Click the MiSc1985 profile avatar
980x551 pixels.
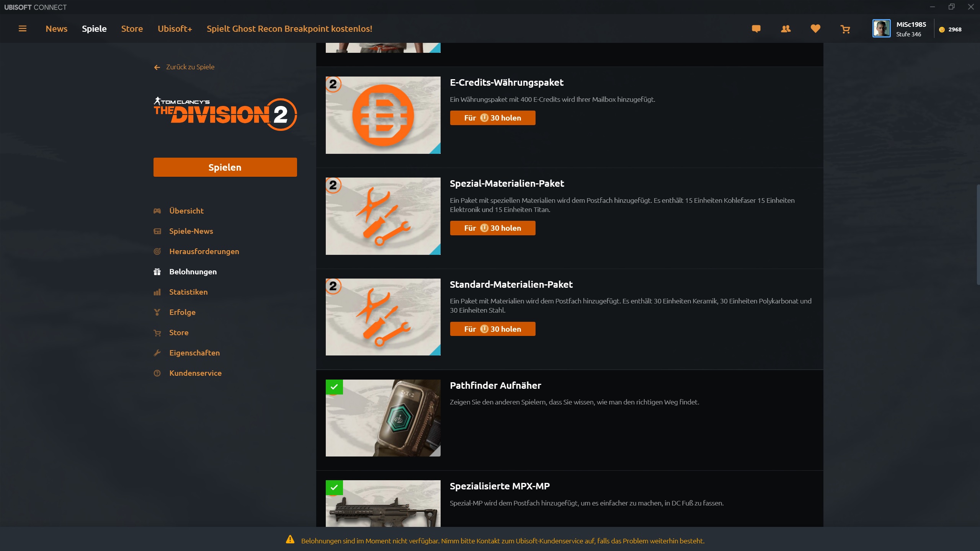coord(881,29)
